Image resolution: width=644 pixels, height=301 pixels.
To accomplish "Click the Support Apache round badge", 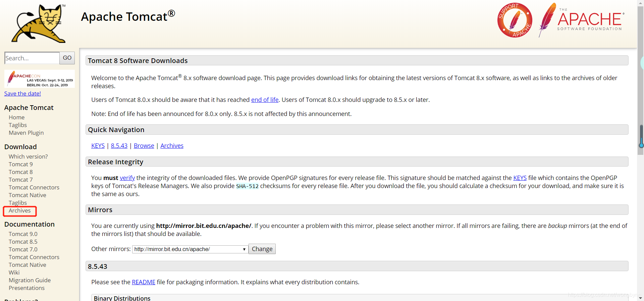I will pos(515,20).
